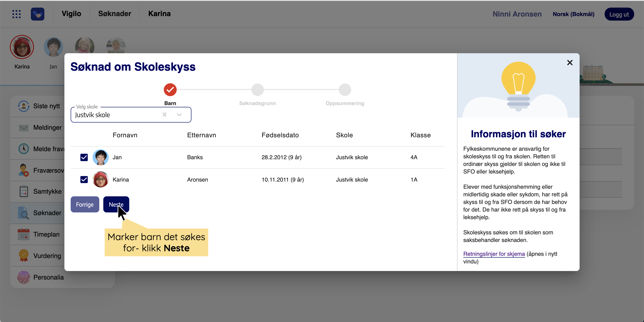Open Siste nytt sidebar icon

point(23,106)
